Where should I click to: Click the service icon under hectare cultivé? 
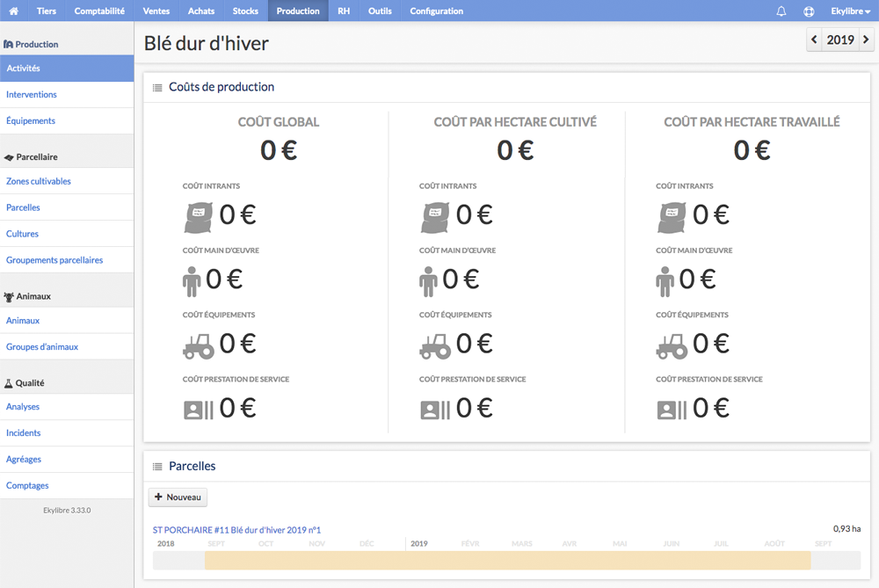point(435,410)
